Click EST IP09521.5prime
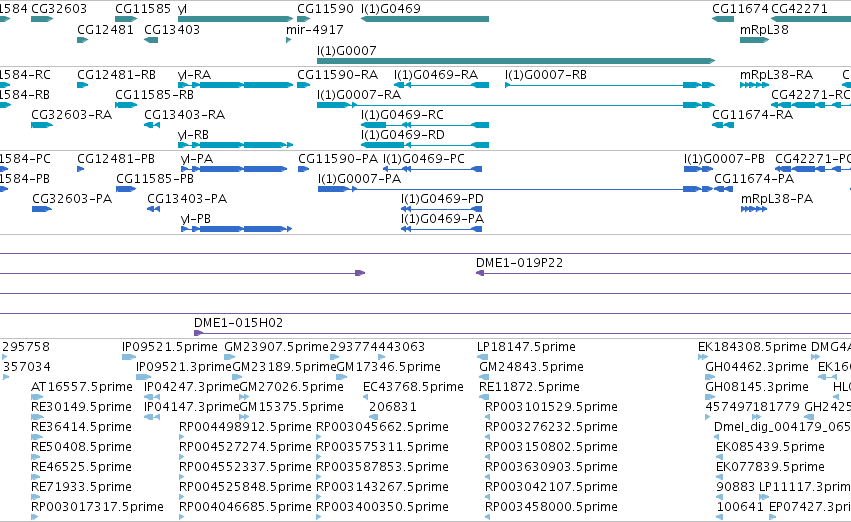 click(x=170, y=347)
